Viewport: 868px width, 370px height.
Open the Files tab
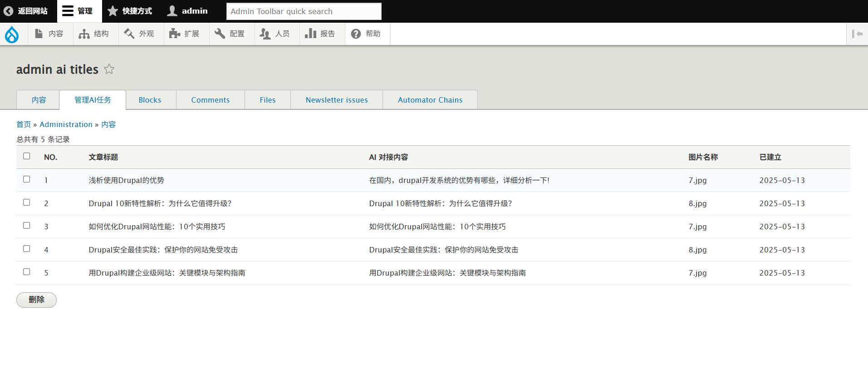[268, 100]
